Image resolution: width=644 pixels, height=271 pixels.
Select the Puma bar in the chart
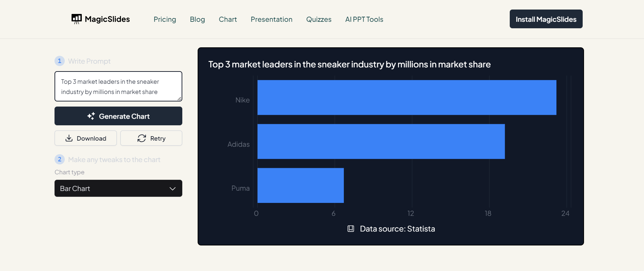(300, 186)
